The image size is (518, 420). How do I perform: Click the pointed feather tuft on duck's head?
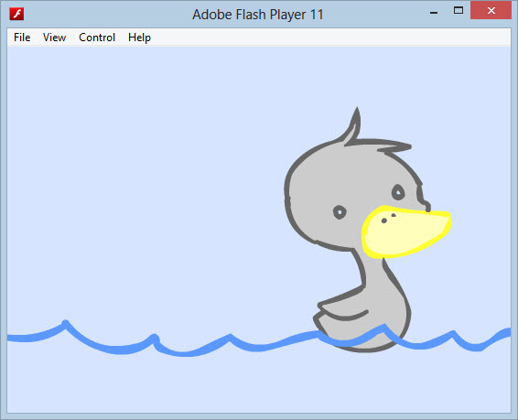point(353,126)
